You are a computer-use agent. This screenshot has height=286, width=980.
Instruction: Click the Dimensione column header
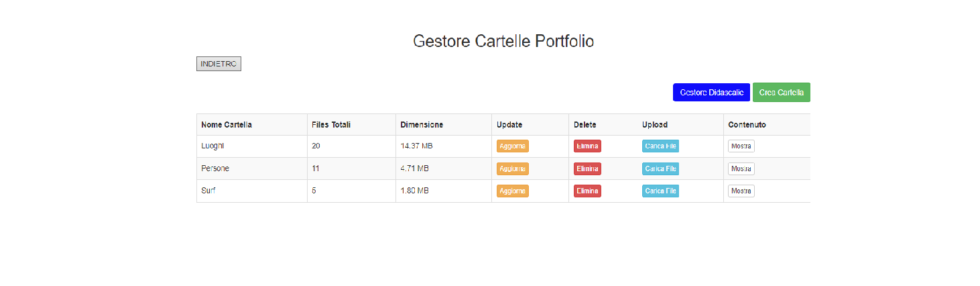[422, 125]
